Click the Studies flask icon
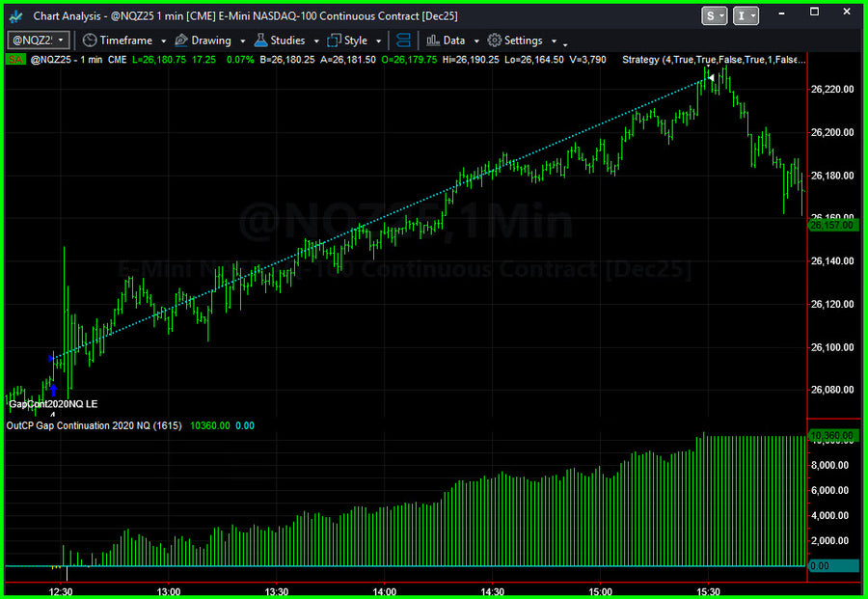Screen dimensions: 868x599 260,41
